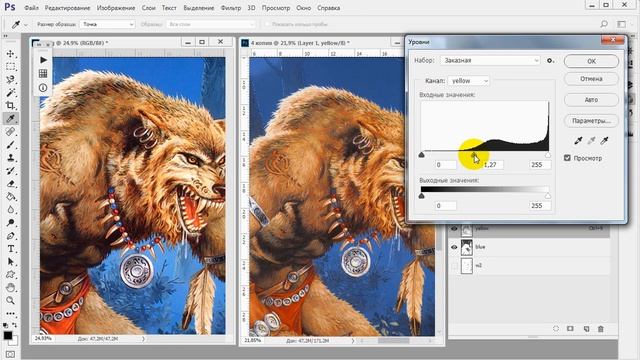Delete current channel trash icon

601,329
